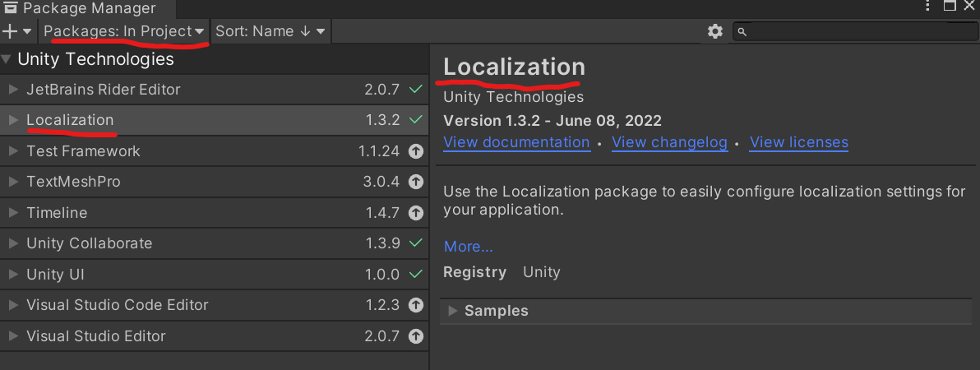
Task: Click the TextMeshPro update available icon
Action: pyautogui.click(x=416, y=182)
